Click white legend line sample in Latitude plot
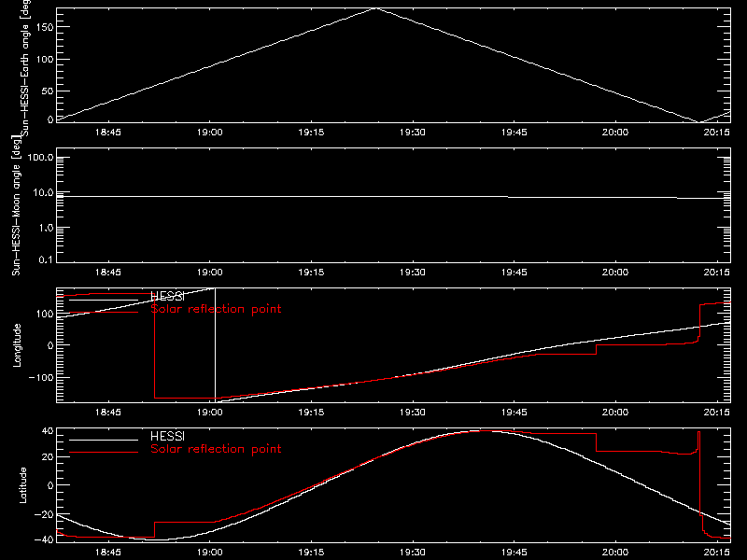This screenshot has width=747, height=560. (x=104, y=440)
